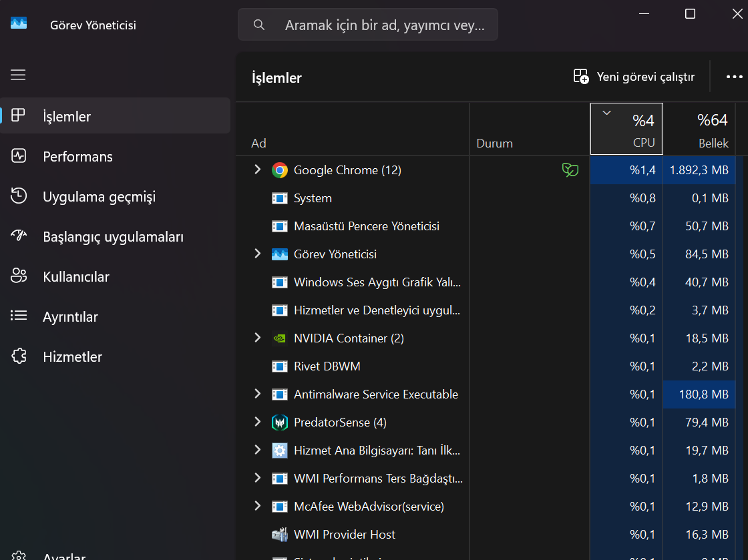Image resolution: width=748 pixels, height=560 pixels.
Task: Click the İşlemler sidebar icon
Action: pyautogui.click(x=18, y=115)
